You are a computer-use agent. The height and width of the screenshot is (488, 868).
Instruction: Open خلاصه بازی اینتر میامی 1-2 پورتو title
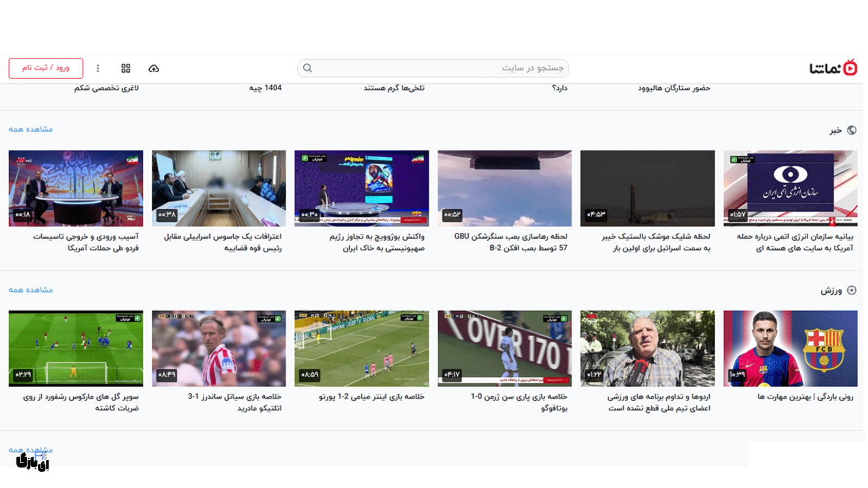tap(372, 397)
